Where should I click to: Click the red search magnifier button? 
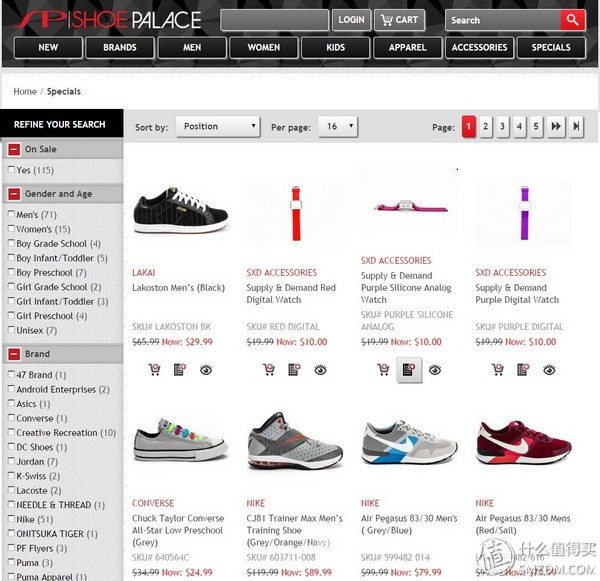[572, 20]
